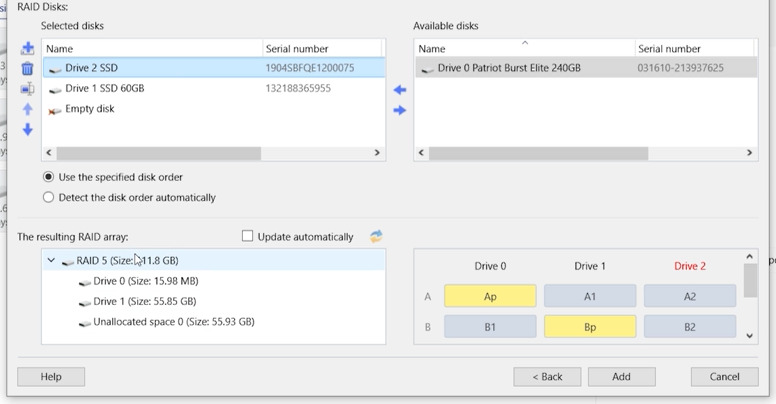Click the Add button

click(622, 377)
